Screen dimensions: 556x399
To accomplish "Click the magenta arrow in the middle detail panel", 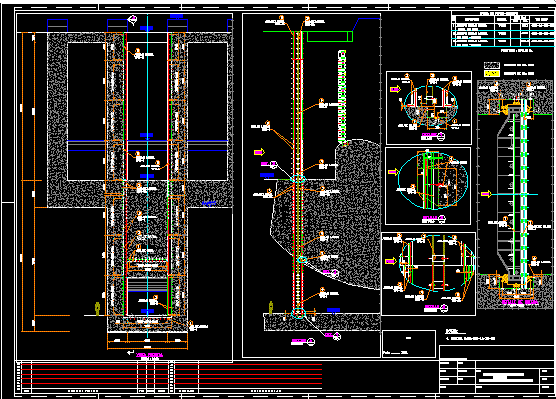I will coord(393,172).
